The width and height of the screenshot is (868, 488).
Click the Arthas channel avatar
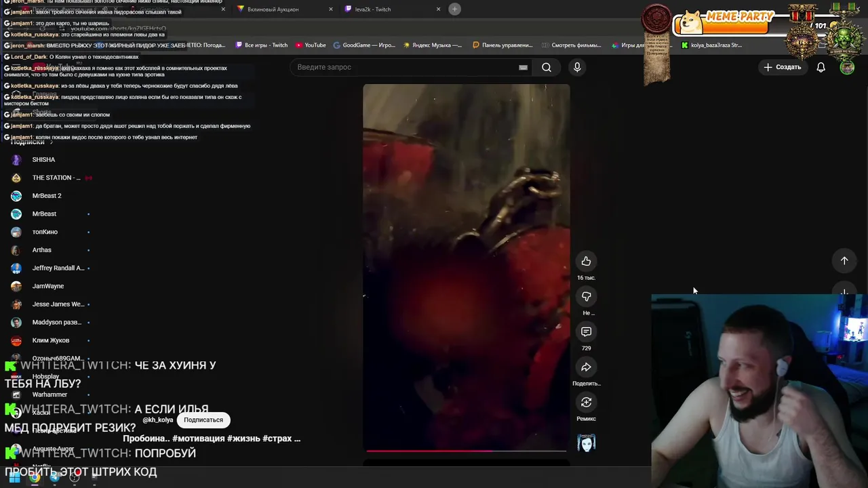(16, 250)
